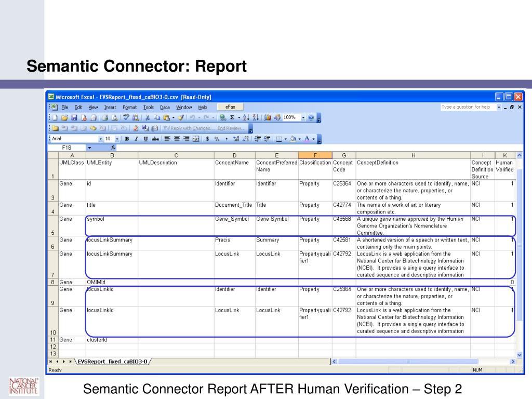The height and width of the screenshot is (399, 532).
Task: Click the vertical scrollbar down arrow
Action: (520, 355)
